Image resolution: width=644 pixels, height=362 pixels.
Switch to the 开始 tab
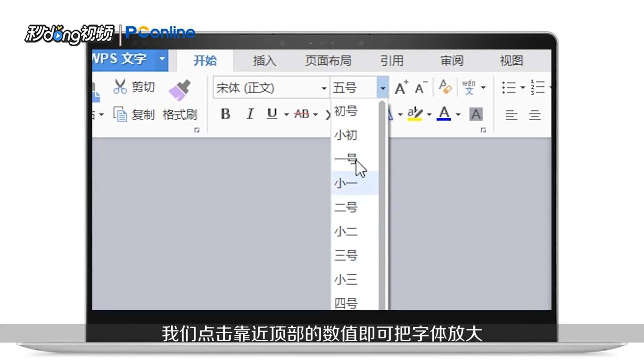point(205,60)
